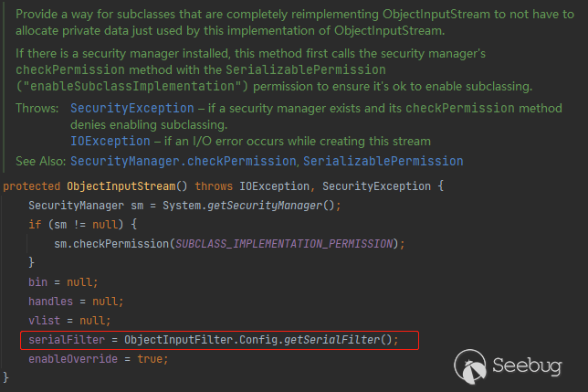
Task: Click SecurityException in throws clause
Action: [x=376, y=186]
